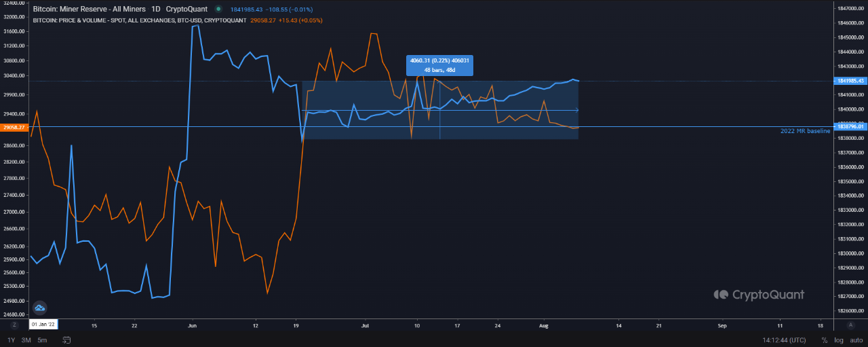Click the TradingView cloud logo icon
This screenshot has height=347, width=868.
(x=39, y=308)
